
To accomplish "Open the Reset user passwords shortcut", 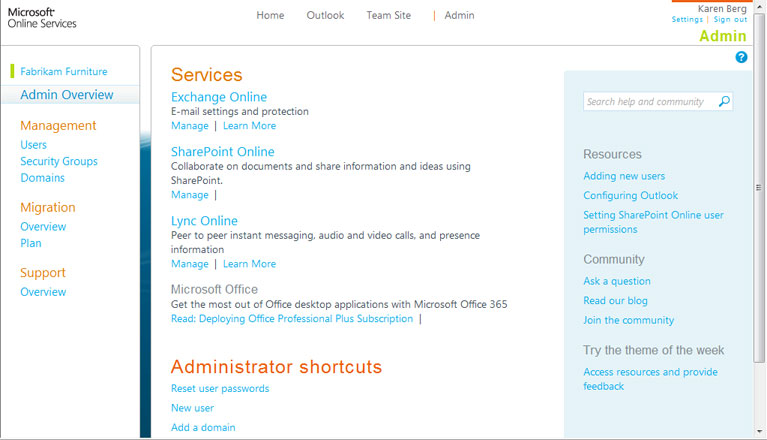I will pos(220,388).
